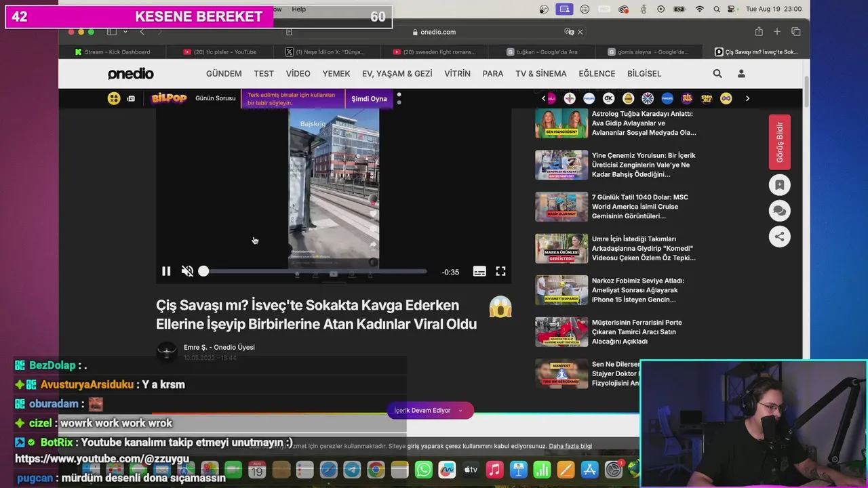Open EV, YAŞAM & GEZİ category
The image size is (868, 488).
click(397, 74)
